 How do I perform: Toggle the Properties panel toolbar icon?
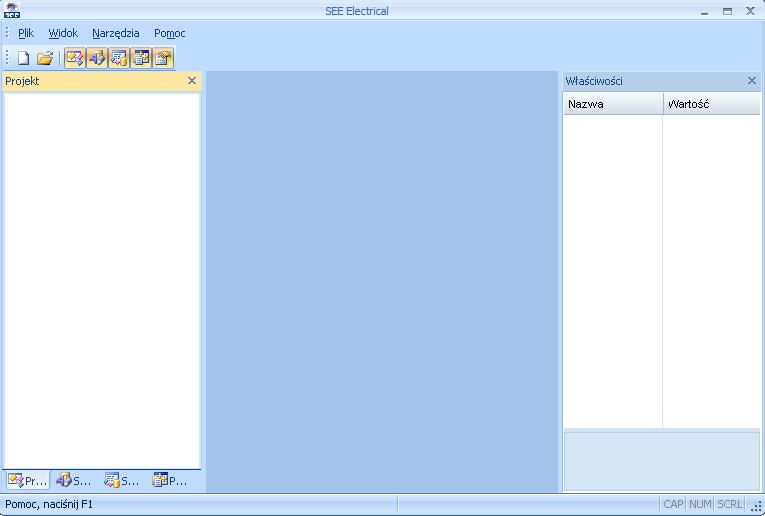tap(162, 59)
